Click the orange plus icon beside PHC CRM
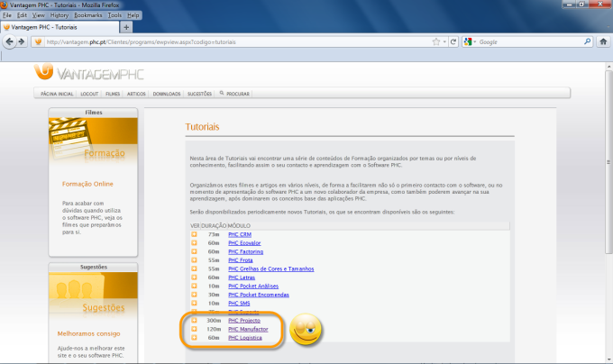 pyautogui.click(x=194, y=234)
